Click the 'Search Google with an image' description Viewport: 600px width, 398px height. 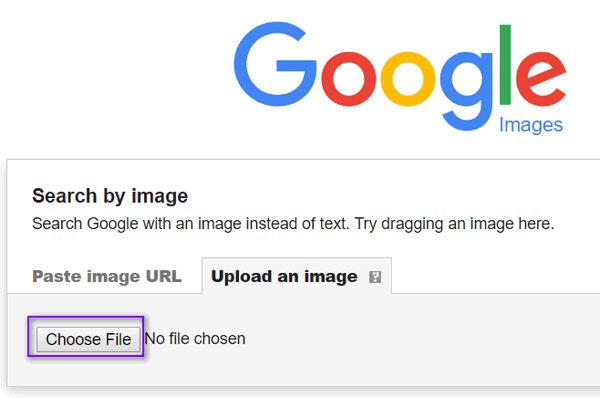tap(191, 224)
